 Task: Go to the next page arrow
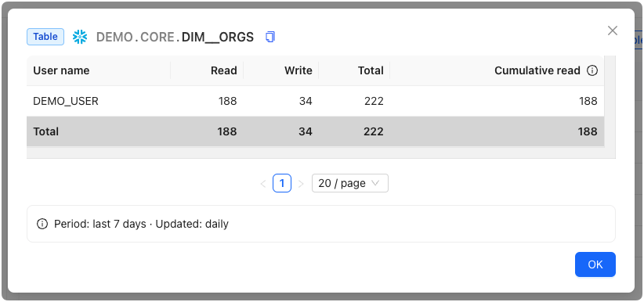pos(301,183)
